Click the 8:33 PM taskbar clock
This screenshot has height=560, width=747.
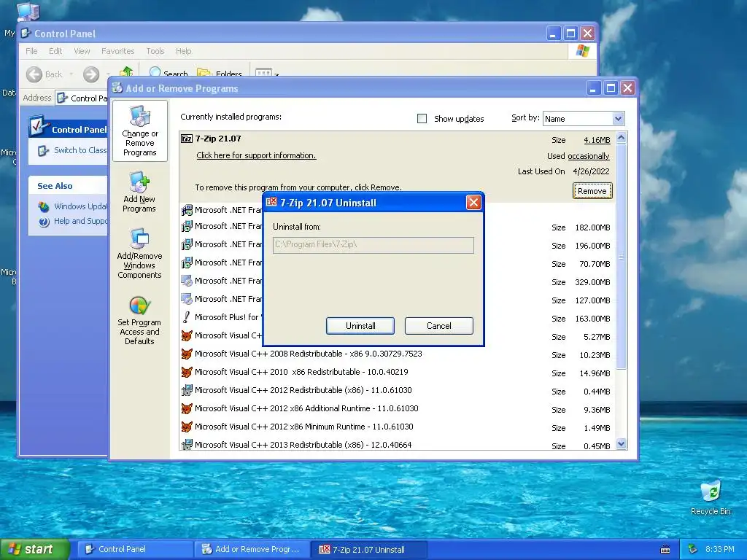click(x=719, y=549)
